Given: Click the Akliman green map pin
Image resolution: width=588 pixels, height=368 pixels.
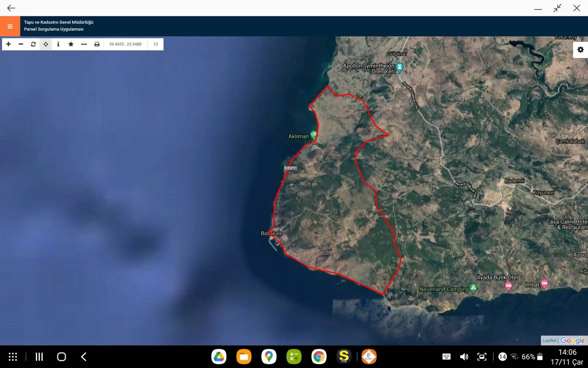Looking at the screenshot, I should click(314, 135).
